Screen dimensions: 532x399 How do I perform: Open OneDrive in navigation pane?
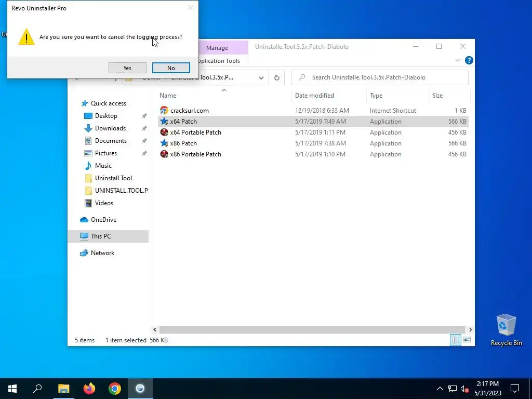(103, 220)
